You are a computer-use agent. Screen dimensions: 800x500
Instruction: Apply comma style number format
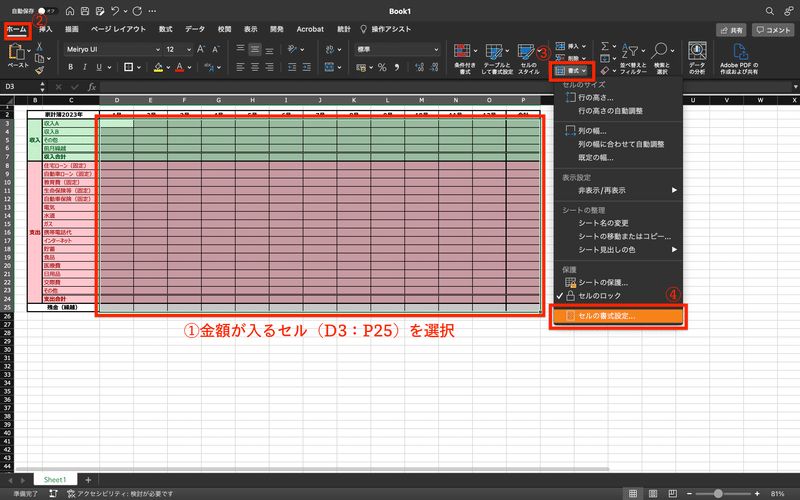tap(396, 67)
